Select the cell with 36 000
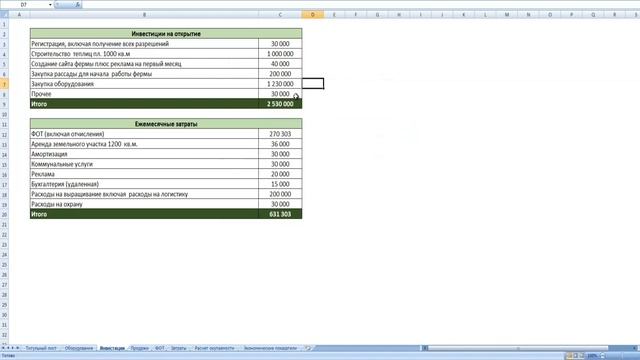 [280, 144]
